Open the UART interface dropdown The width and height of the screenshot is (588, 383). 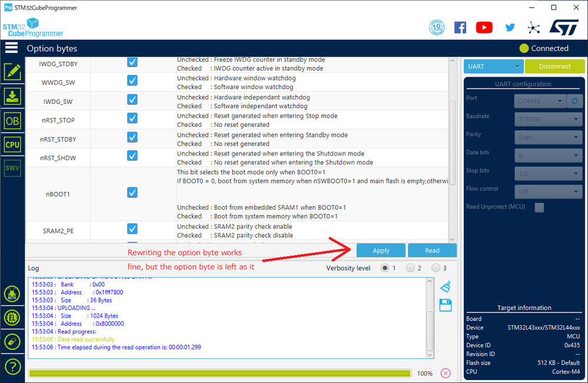tap(493, 67)
